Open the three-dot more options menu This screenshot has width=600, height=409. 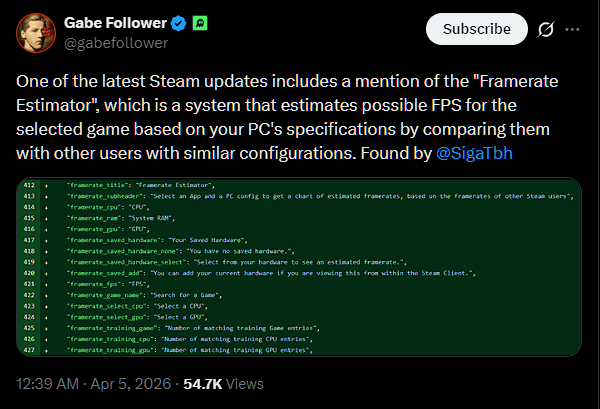pyautogui.click(x=574, y=30)
